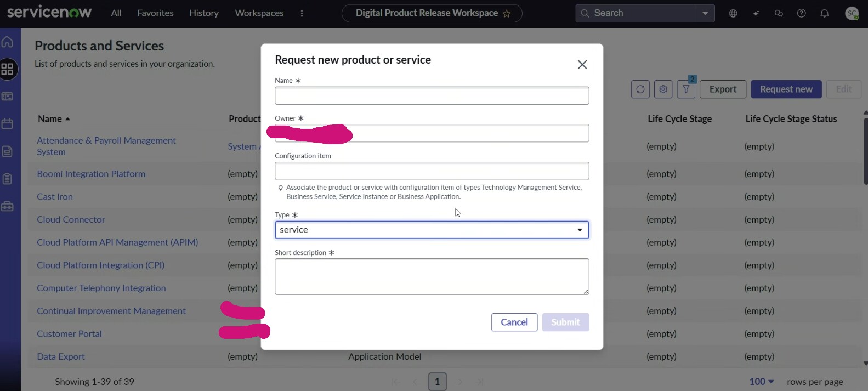
Task: Open the Home icon in the left sidebar
Action: [8, 42]
